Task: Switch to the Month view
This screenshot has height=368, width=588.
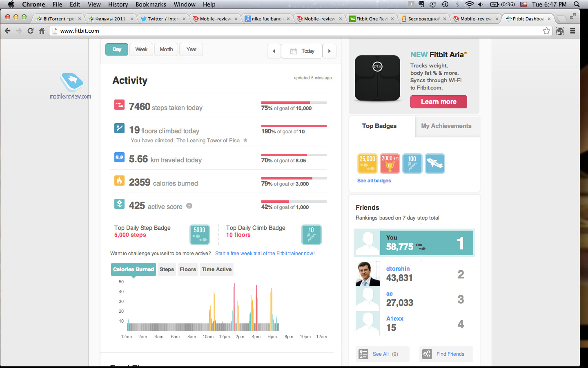Action: pos(166,49)
